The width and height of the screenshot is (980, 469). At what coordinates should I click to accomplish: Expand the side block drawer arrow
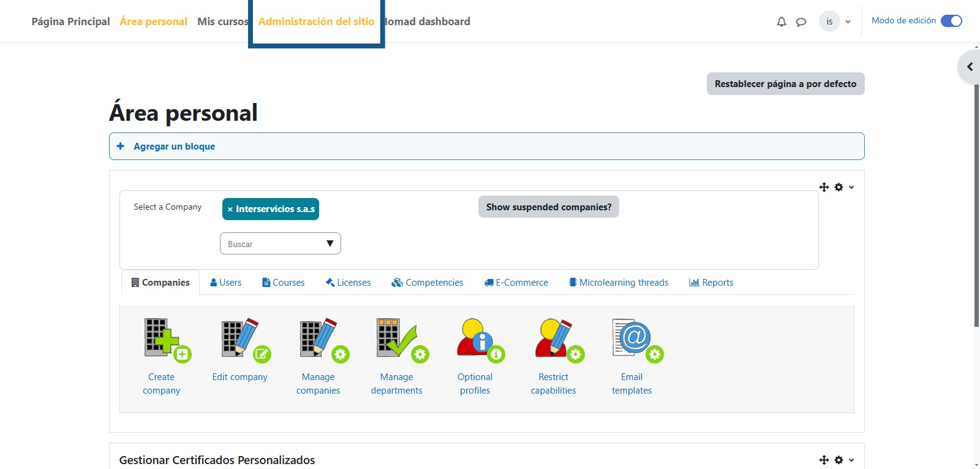(x=970, y=67)
